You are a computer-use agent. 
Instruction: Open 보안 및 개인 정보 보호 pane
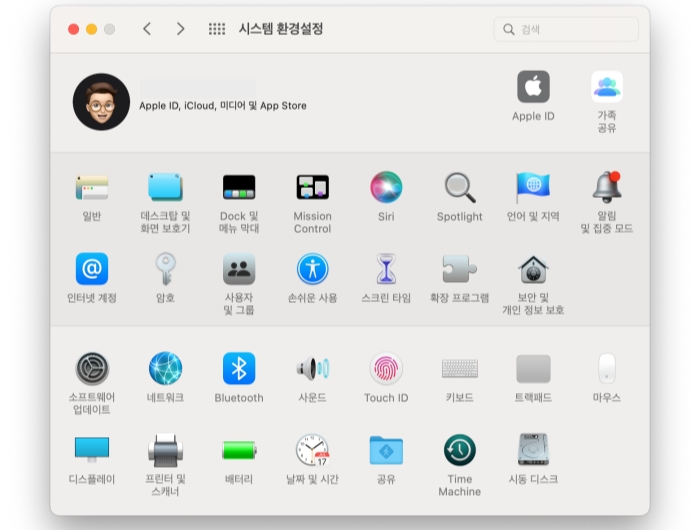point(533,269)
